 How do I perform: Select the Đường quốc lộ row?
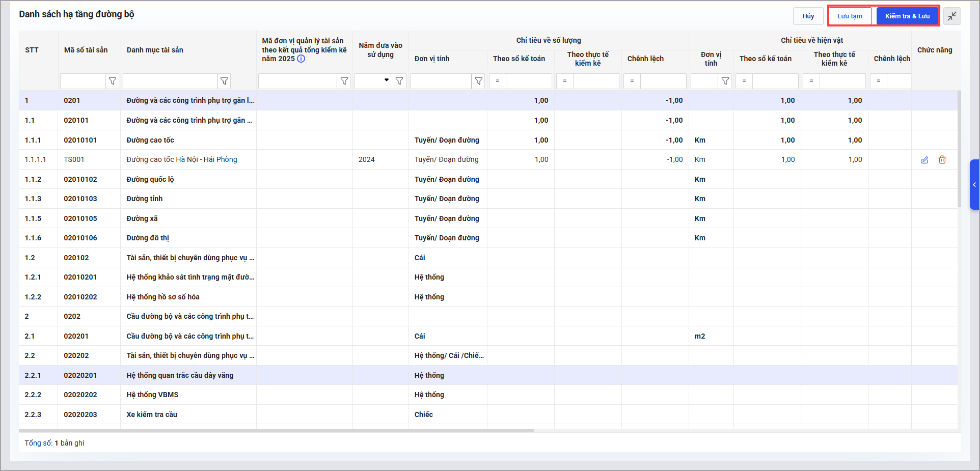click(150, 179)
